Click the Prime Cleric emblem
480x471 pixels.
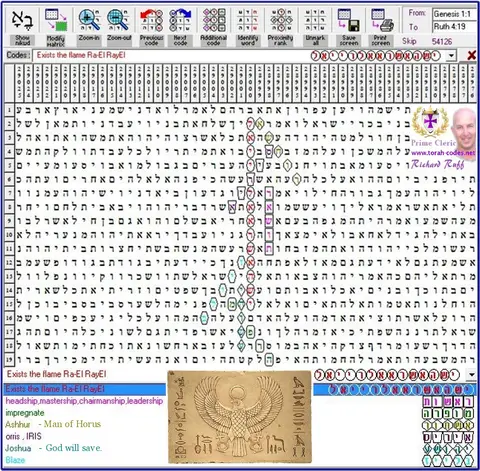430,122
